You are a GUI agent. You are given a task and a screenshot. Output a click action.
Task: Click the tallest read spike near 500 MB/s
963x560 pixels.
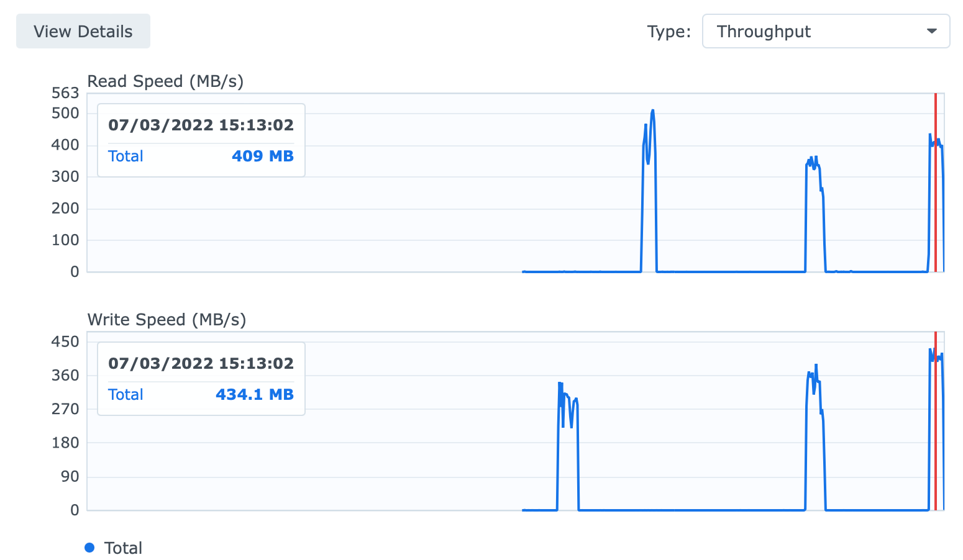652,112
